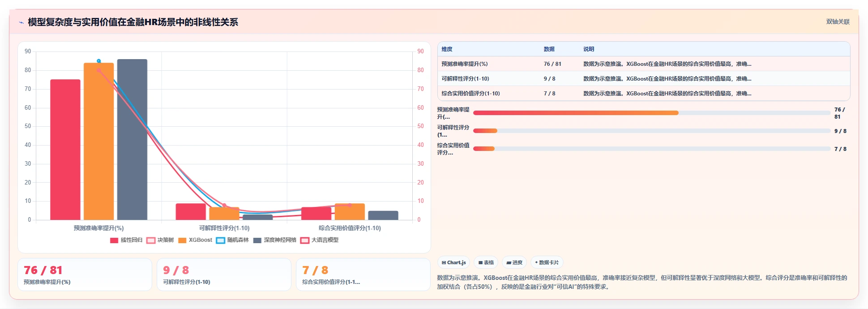This screenshot has width=868, height=309.
Task: Click the 7 / 8 value in table
Action: click(x=549, y=94)
